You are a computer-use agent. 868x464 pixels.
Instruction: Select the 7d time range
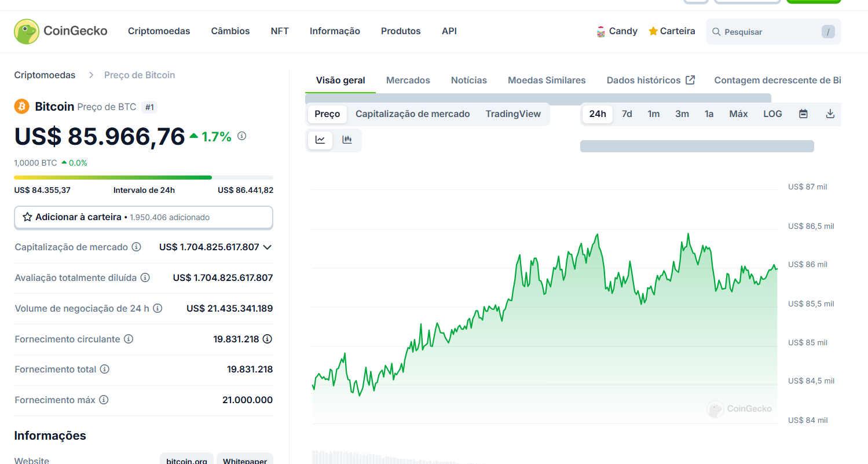[627, 114]
